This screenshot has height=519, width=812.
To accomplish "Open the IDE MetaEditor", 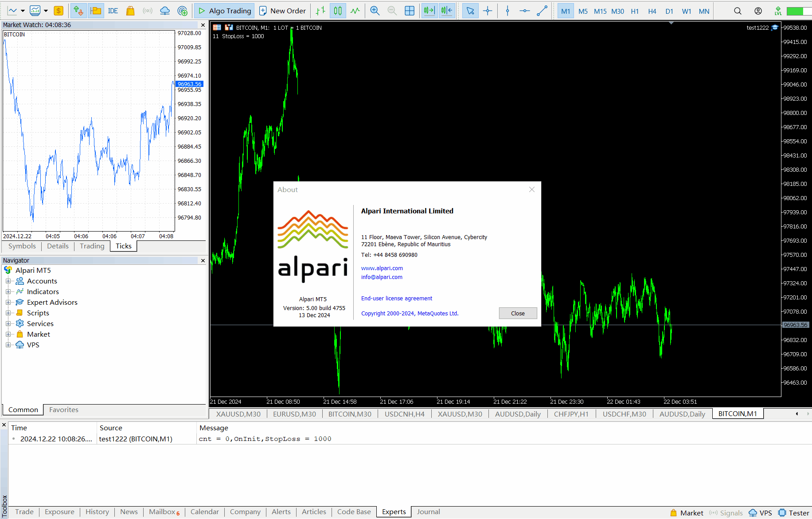I will [x=113, y=11].
